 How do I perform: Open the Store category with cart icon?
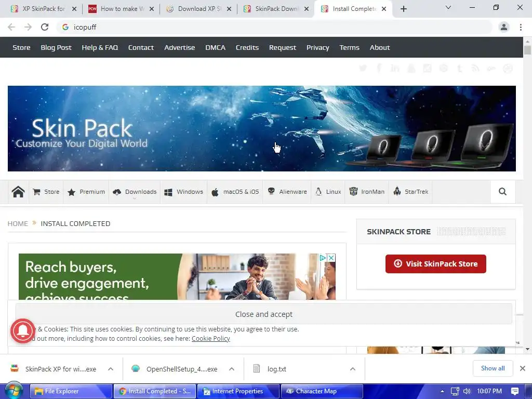(46, 192)
